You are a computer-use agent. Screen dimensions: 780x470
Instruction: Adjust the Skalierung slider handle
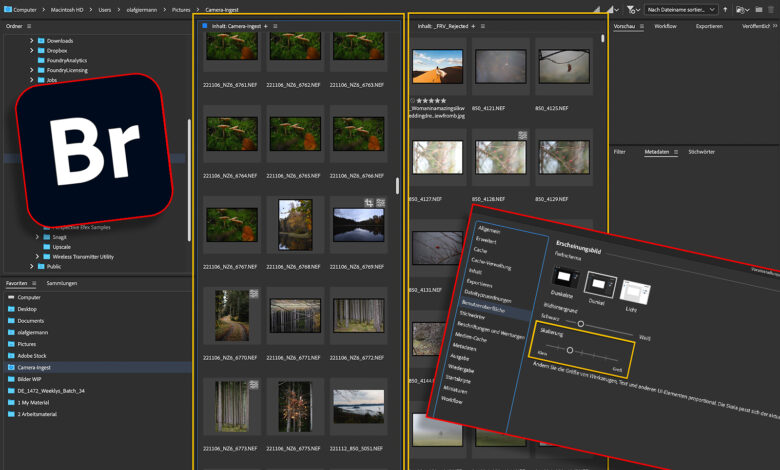[569, 351]
